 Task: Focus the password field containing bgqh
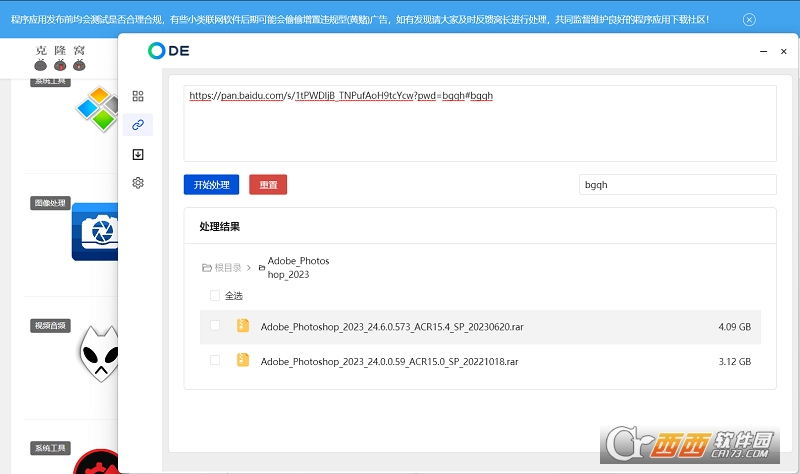678,185
